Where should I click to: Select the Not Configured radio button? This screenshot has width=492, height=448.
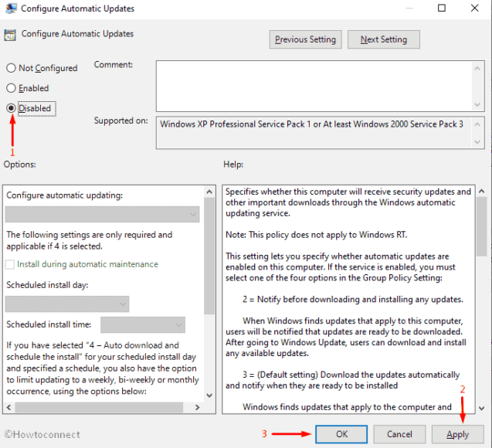(12, 68)
